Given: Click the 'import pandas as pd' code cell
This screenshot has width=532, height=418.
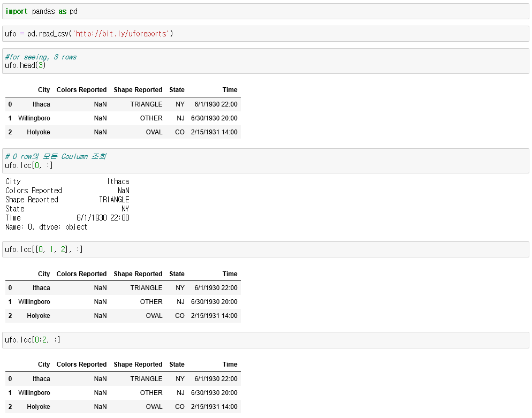Looking at the screenshot, I should (265, 12).
